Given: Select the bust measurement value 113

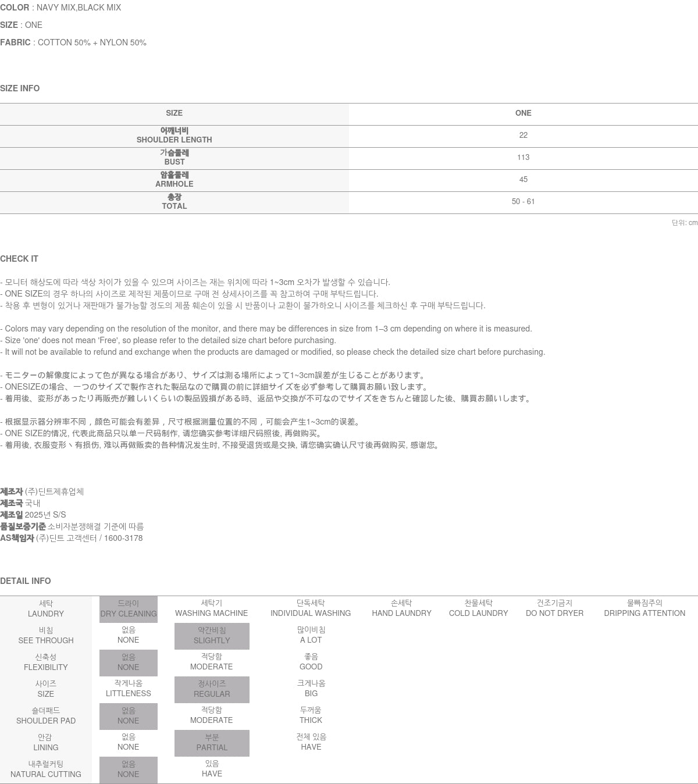Looking at the screenshot, I should click(x=523, y=158).
